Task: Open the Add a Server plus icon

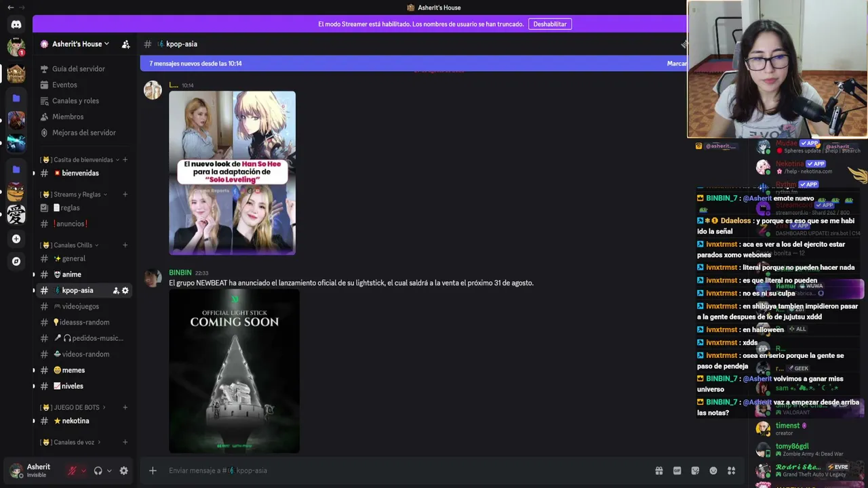Action: click(x=16, y=239)
